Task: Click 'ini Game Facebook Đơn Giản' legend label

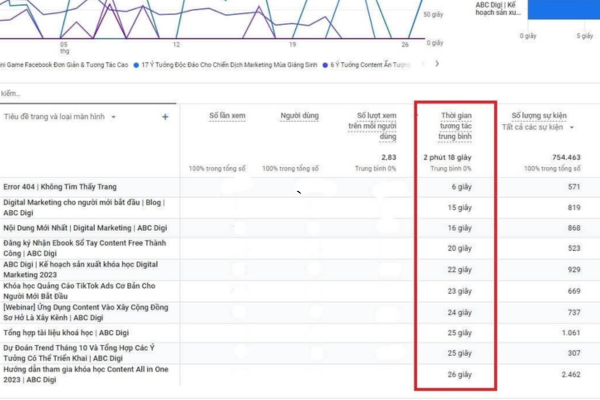Action: [x=64, y=65]
